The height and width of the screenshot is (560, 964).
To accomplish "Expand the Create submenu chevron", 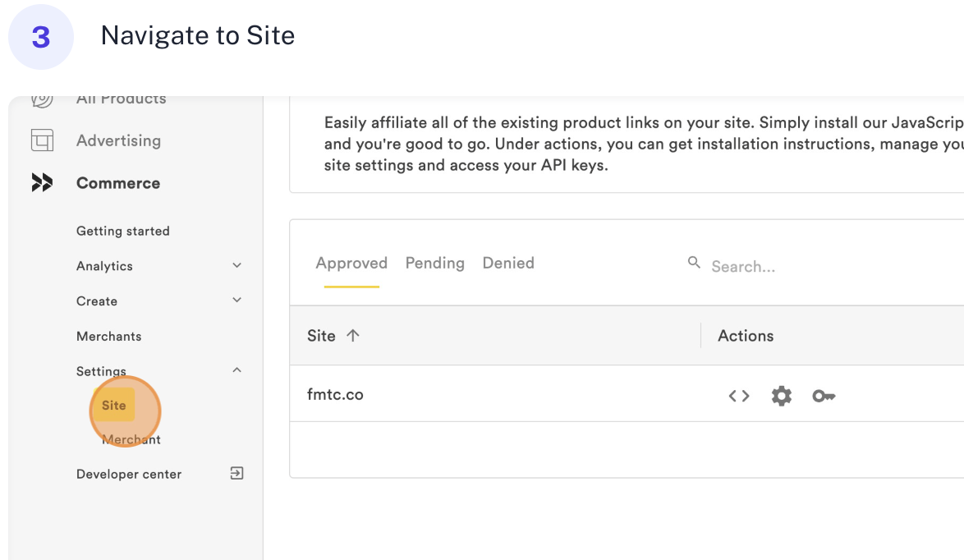I will pyautogui.click(x=236, y=301).
